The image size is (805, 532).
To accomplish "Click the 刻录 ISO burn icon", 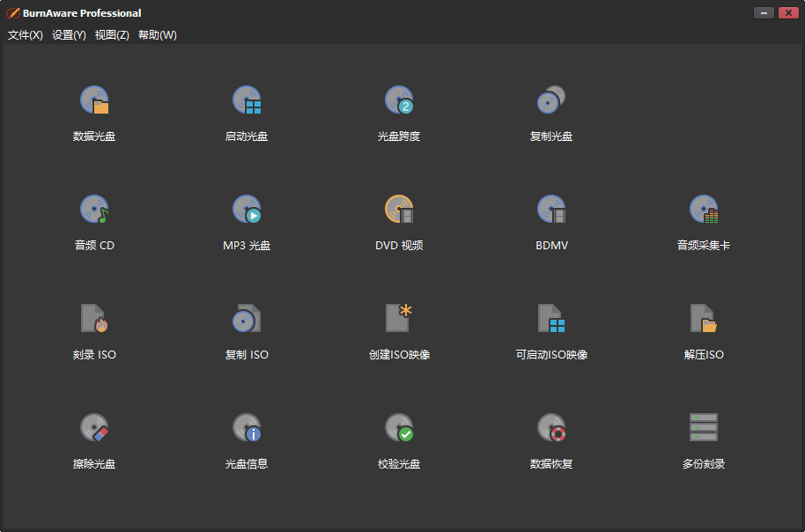I will 94,319.
